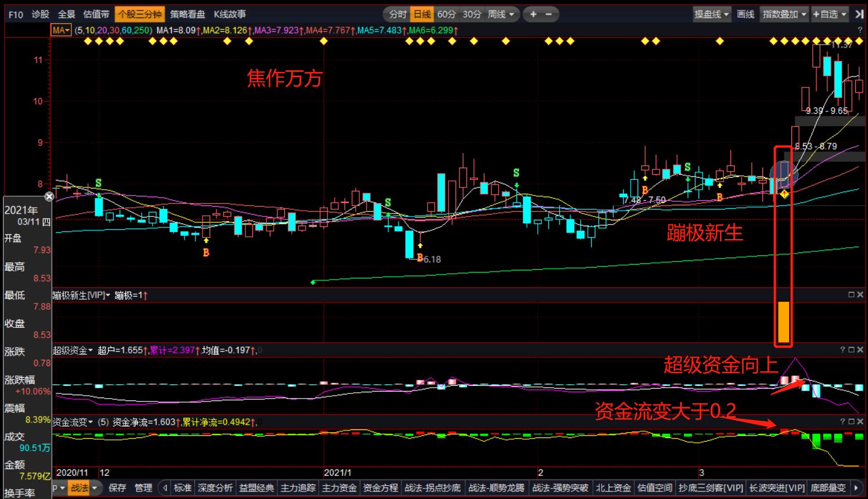Open the 策略看盘 tab
The height and width of the screenshot is (499, 868).
(x=187, y=14)
